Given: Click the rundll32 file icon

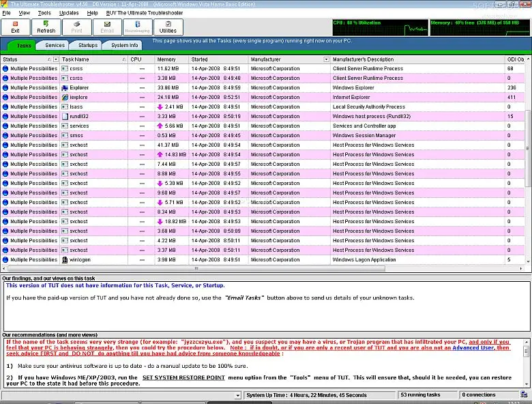Looking at the screenshot, I should pos(65,116).
